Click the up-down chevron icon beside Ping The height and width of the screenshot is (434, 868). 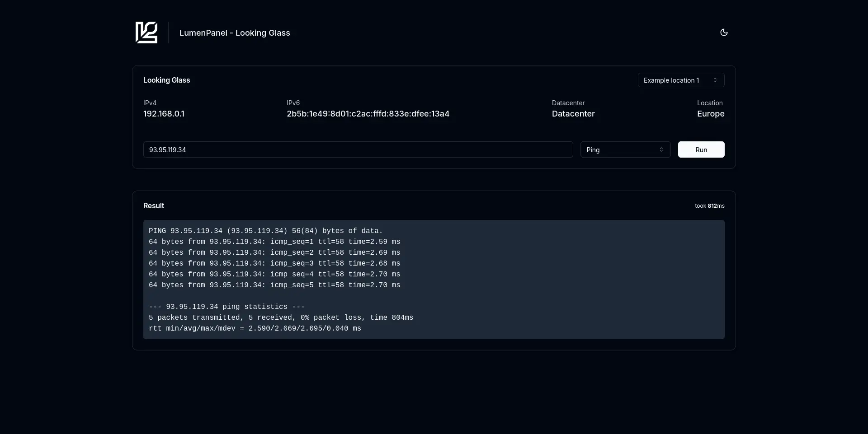coord(661,150)
